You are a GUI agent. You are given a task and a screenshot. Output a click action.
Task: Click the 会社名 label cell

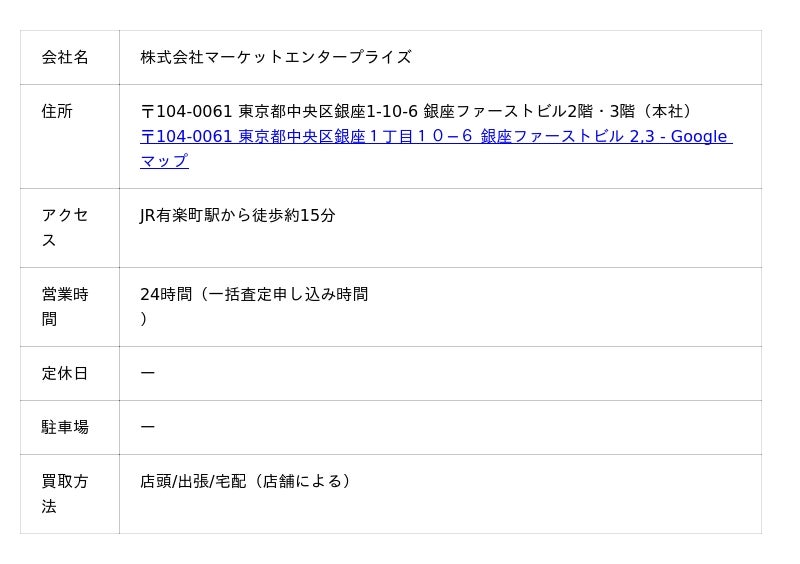tap(65, 57)
